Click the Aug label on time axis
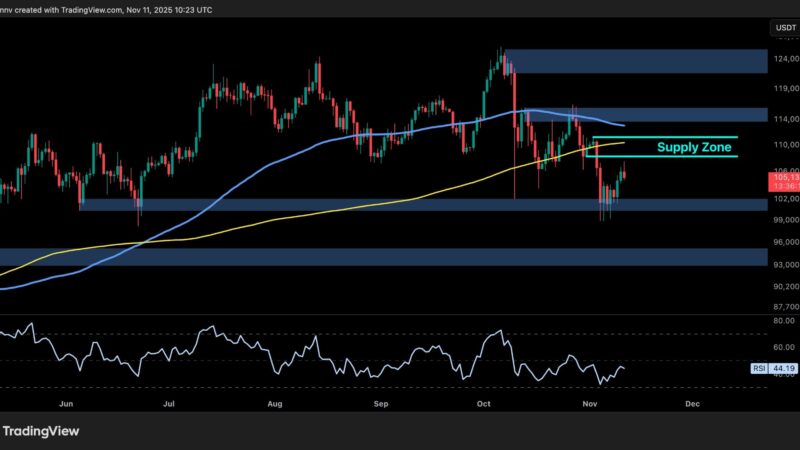Viewport: 800px width, 450px height. 274,404
